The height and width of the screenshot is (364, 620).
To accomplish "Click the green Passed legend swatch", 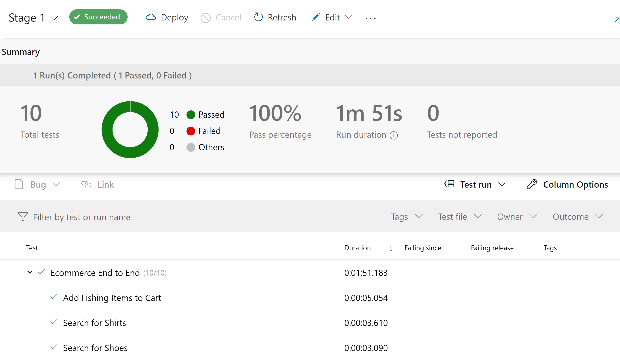I will (x=191, y=115).
